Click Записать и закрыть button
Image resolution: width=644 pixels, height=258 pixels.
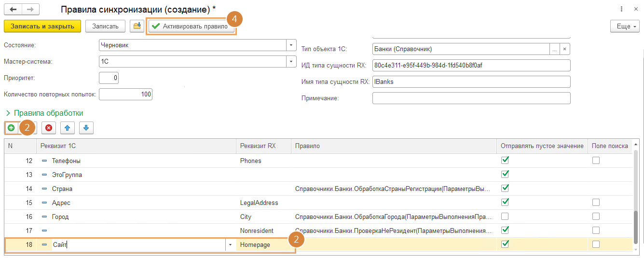point(42,26)
